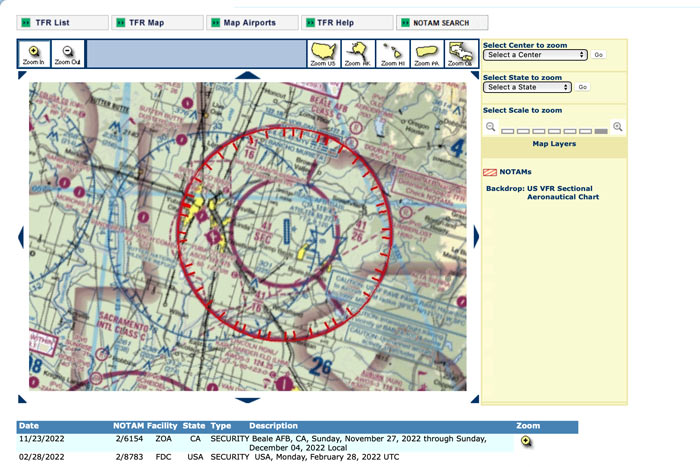The height and width of the screenshot is (467, 700).
Task: Click the Zoom PA region icon
Action: (427, 54)
